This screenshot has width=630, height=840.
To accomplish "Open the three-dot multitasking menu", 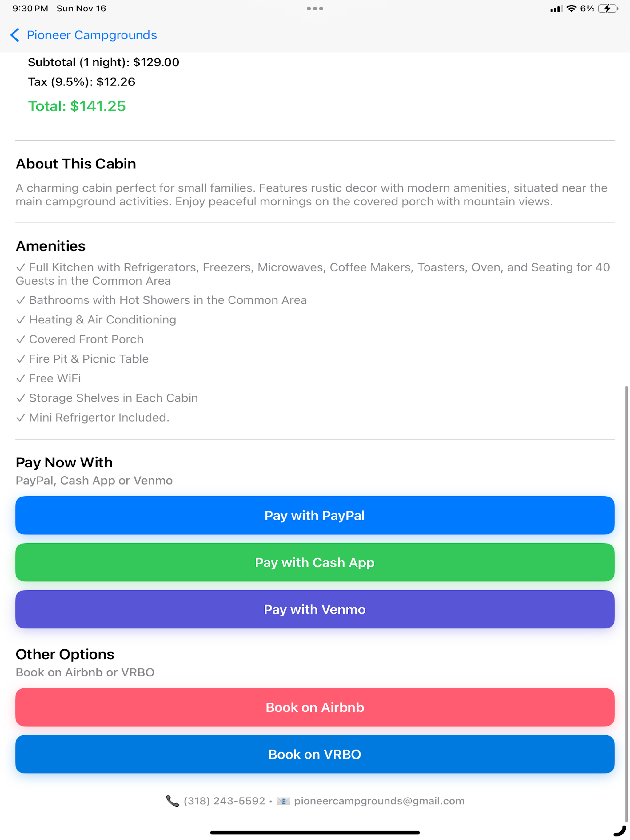I will point(315,8).
